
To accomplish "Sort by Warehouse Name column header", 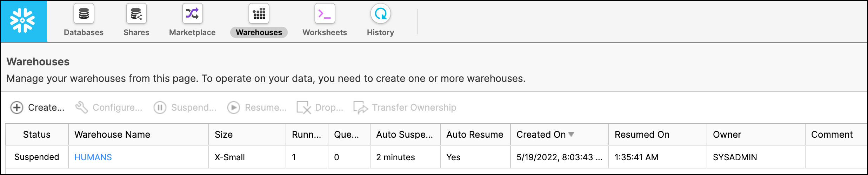I will coord(112,135).
